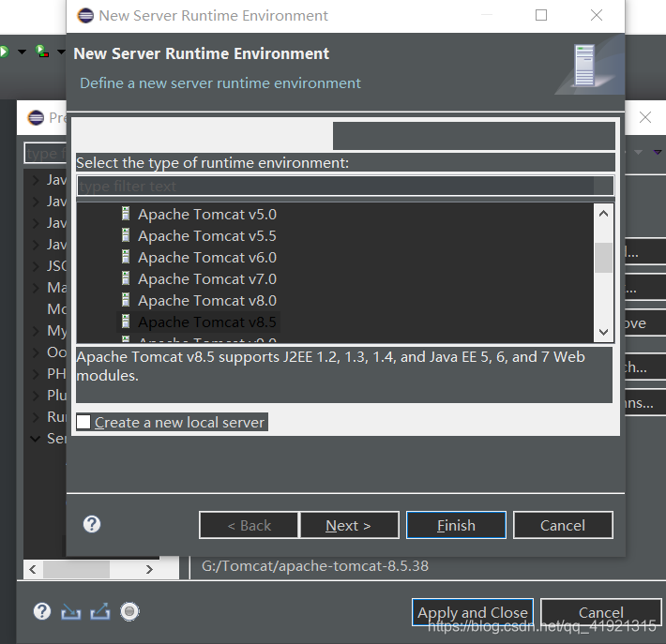The height and width of the screenshot is (644, 666).
Task: Click the Finish button
Action: (x=456, y=525)
